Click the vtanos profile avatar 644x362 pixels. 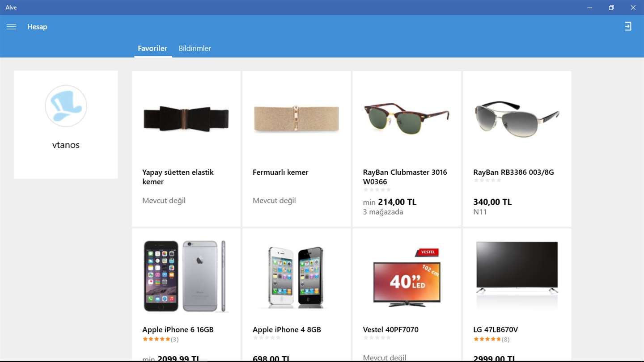66,106
